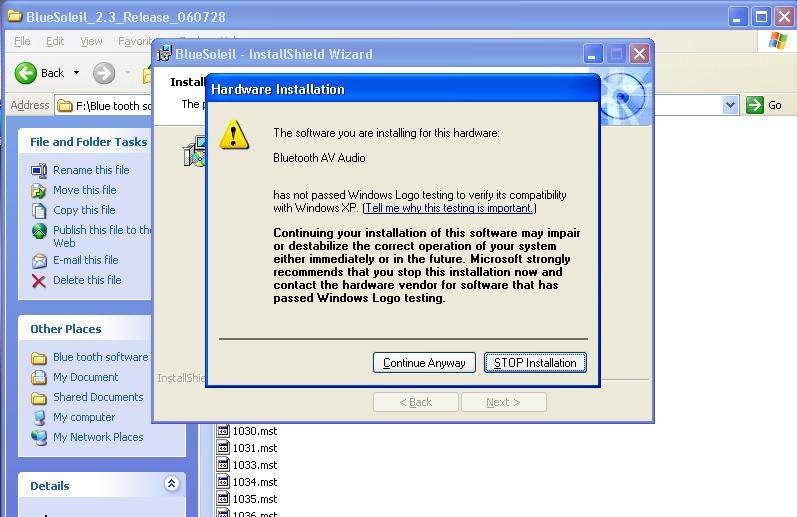Click the My Network Places icon
This screenshot has width=797, height=517.
39,438
